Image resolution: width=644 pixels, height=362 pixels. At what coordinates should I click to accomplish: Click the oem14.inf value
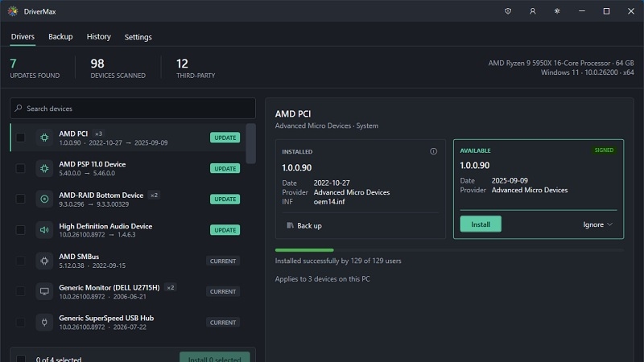click(x=329, y=202)
